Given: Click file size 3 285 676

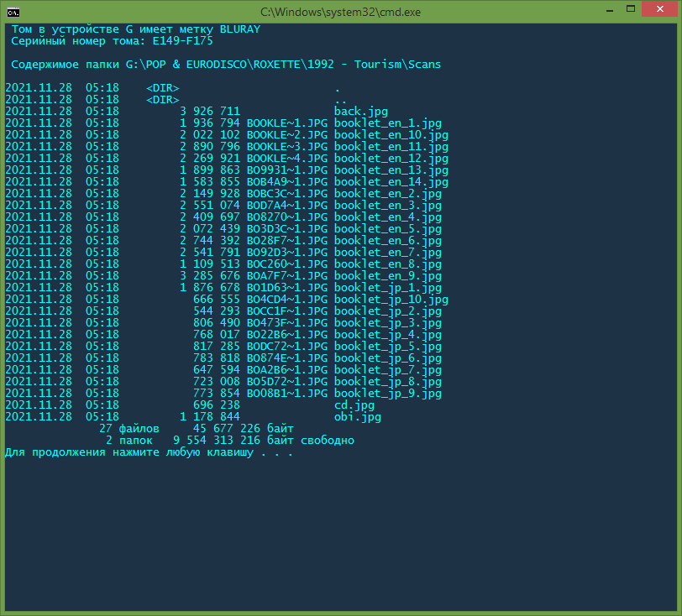Looking at the screenshot, I should tap(210, 275).
